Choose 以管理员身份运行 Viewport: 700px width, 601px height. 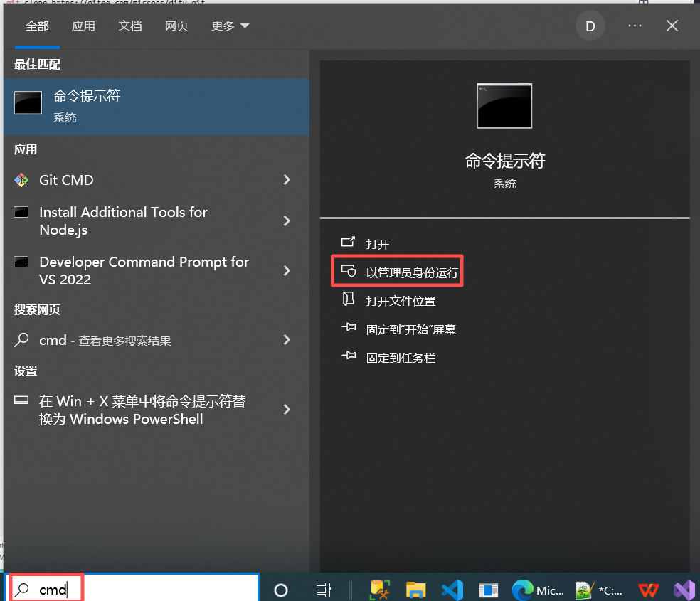coord(412,272)
